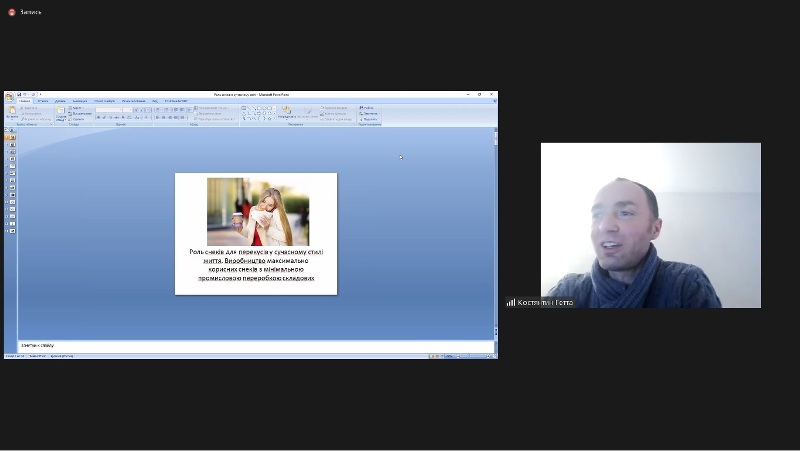Click the Paste clipboard icon
This screenshot has width=800, height=452.
(x=12, y=110)
